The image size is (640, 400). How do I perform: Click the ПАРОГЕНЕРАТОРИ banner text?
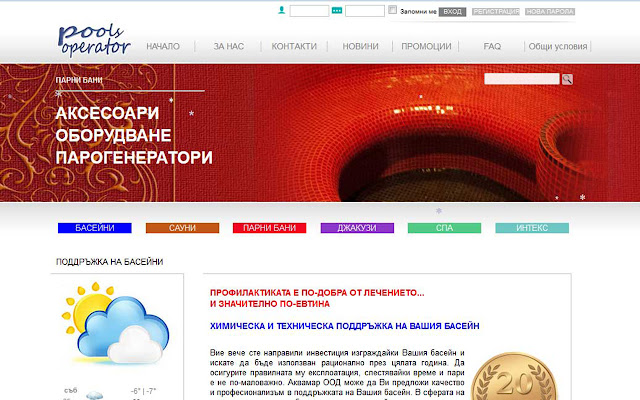[134, 157]
